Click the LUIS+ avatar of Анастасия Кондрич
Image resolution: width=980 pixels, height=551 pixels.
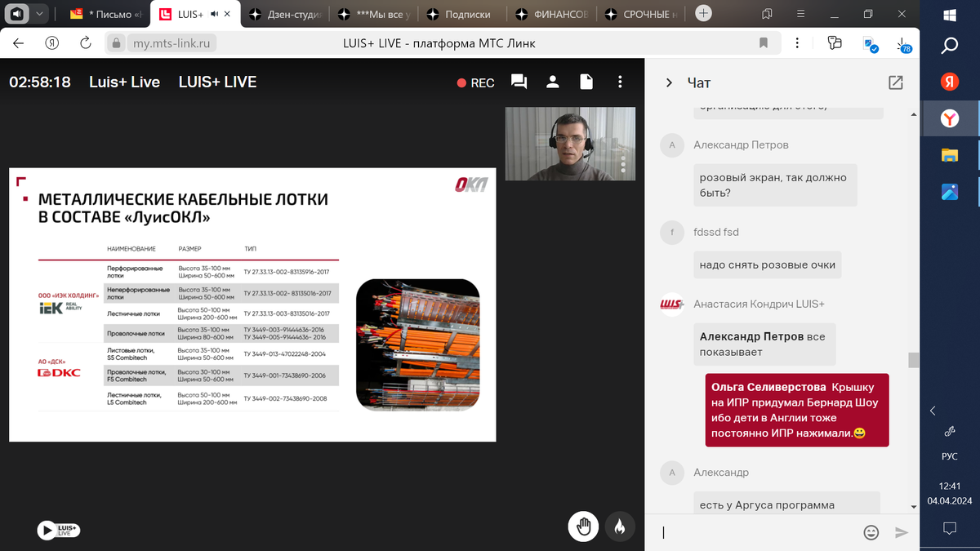(671, 304)
